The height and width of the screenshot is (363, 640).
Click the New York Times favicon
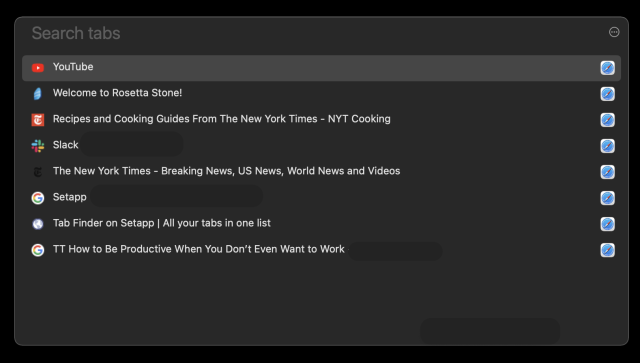pyautogui.click(x=38, y=172)
